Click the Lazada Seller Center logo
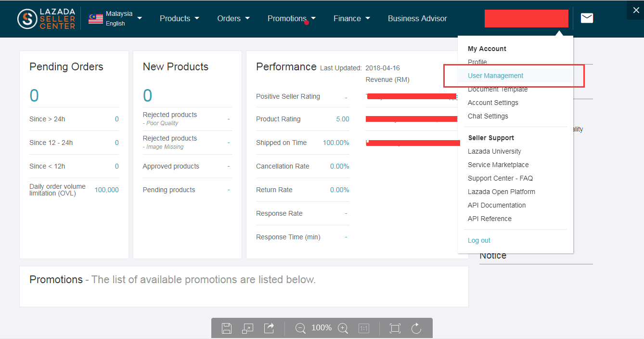The width and height of the screenshot is (644, 339). pyautogui.click(x=46, y=19)
